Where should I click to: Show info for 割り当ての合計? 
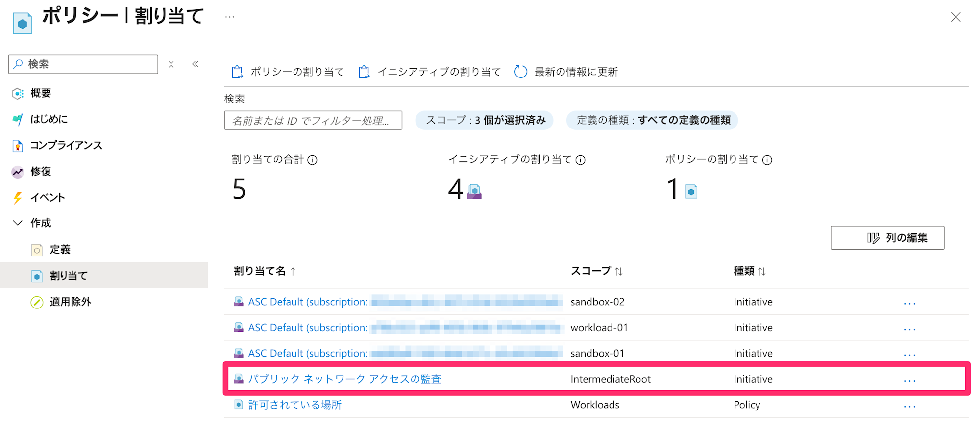[312, 160]
